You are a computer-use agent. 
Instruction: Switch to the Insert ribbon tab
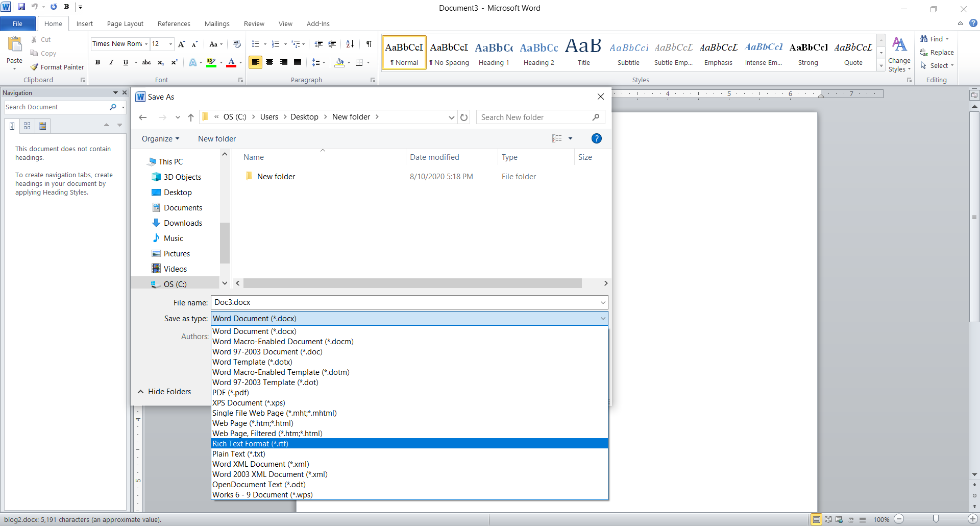point(85,23)
